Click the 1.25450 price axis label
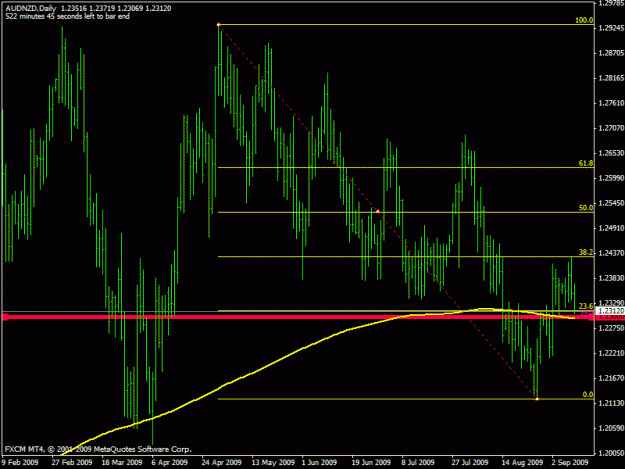The width and height of the screenshot is (625, 469). [612, 203]
